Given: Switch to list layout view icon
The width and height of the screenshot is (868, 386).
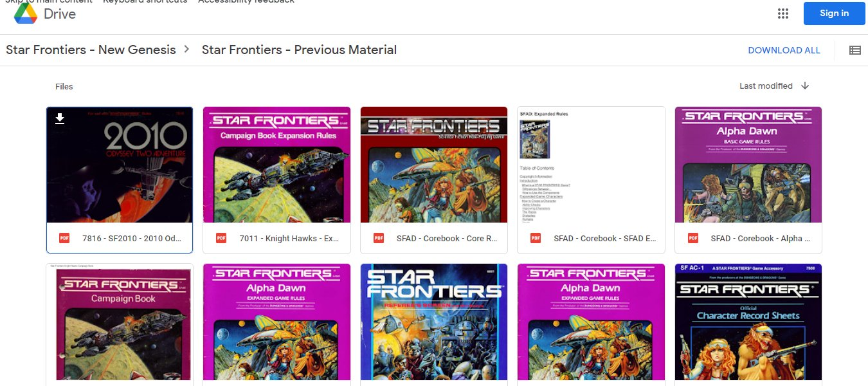Looking at the screenshot, I should (x=854, y=50).
